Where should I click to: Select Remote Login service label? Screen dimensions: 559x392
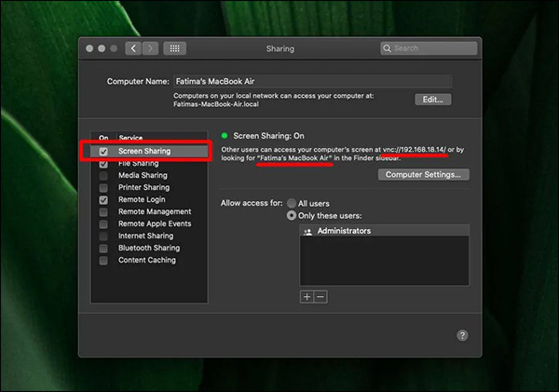tap(142, 199)
